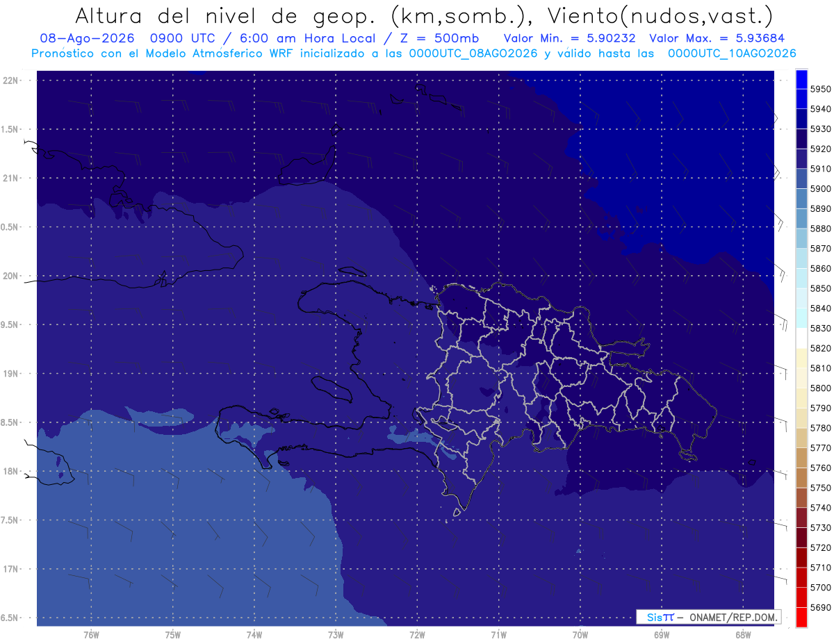Click the 5860 colorbar value label
This screenshot has width=834, height=644.
click(x=821, y=268)
